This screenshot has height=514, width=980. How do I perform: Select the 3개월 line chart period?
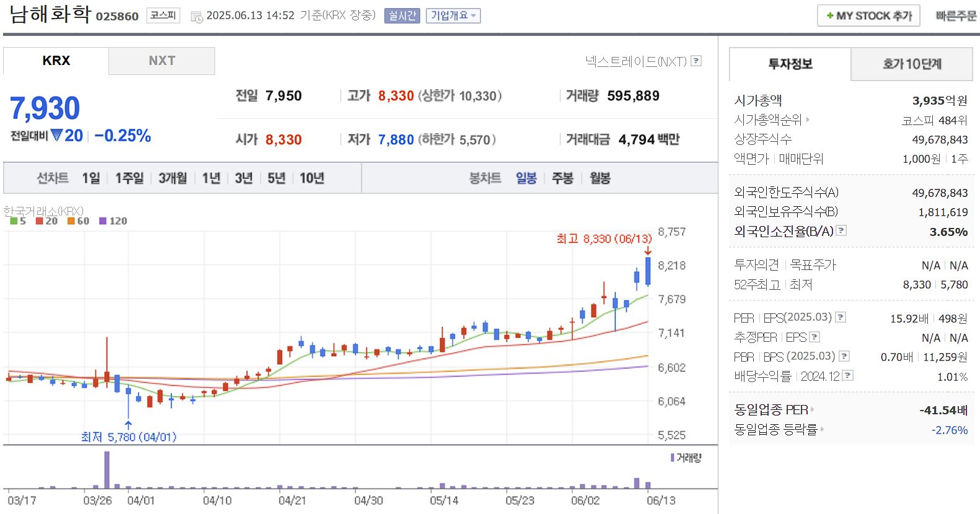(173, 178)
